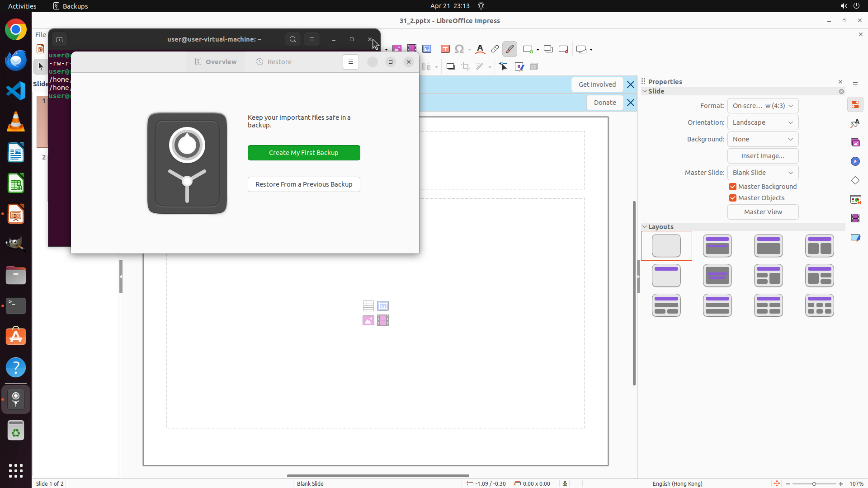This screenshot has width=868, height=488.
Task: Insert a text box from toolbar
Action: (445, 49)
